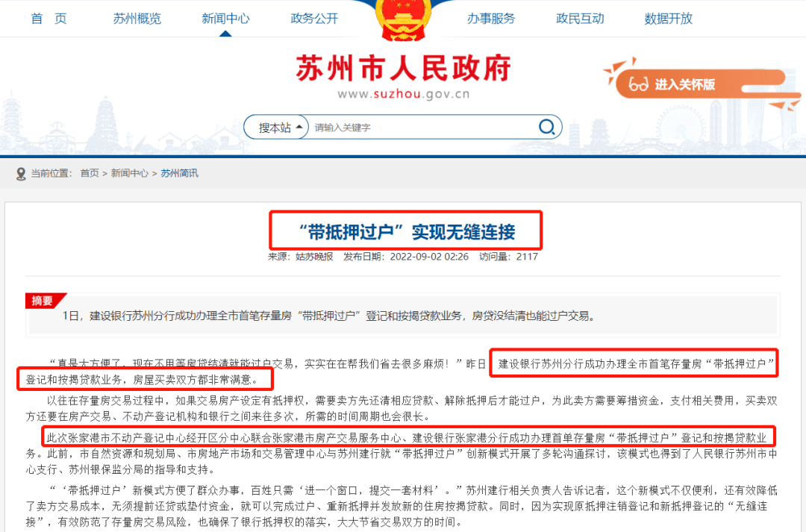Click the 新闻中心 breadcrumb link
Viewport: 806px width, 532px height.
pyautogui.click(x=128, y=173)
